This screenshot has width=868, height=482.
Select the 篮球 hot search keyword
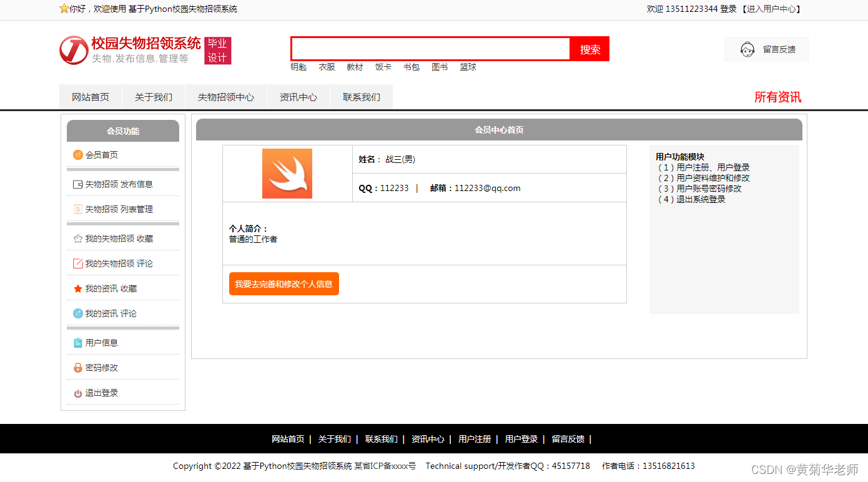[x=468, y=67]
